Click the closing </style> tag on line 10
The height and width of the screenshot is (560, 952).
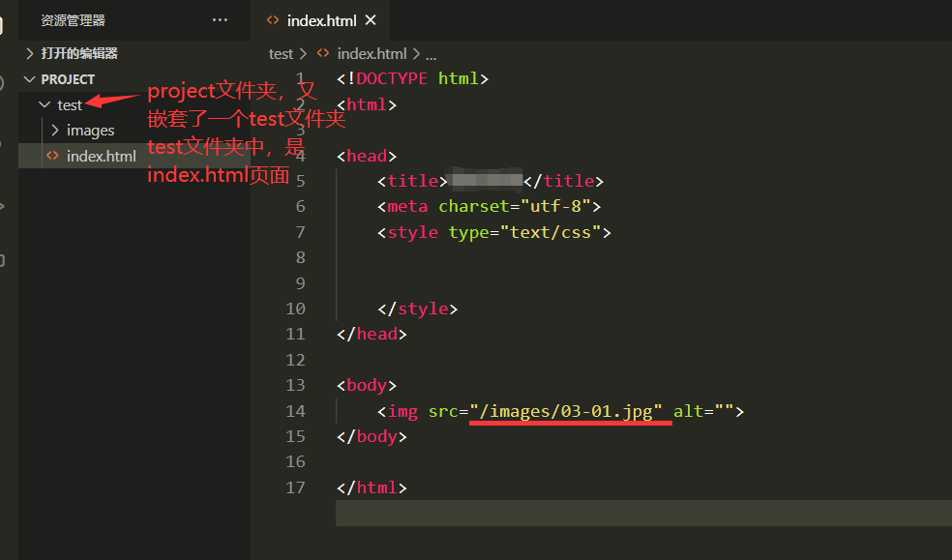pyautogui.click(x=417, y=309)
